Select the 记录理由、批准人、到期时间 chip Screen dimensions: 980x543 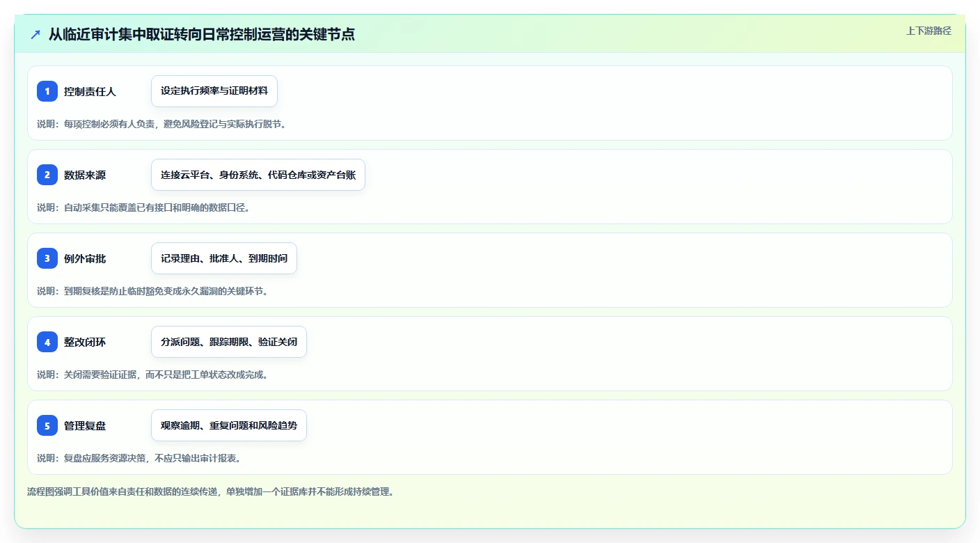pyautogui.click(x=224, y=258)
